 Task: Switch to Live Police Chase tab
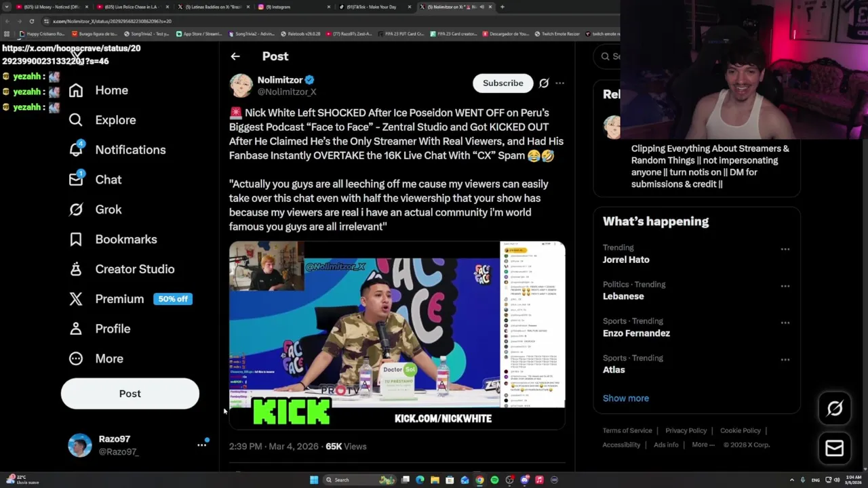132,7
